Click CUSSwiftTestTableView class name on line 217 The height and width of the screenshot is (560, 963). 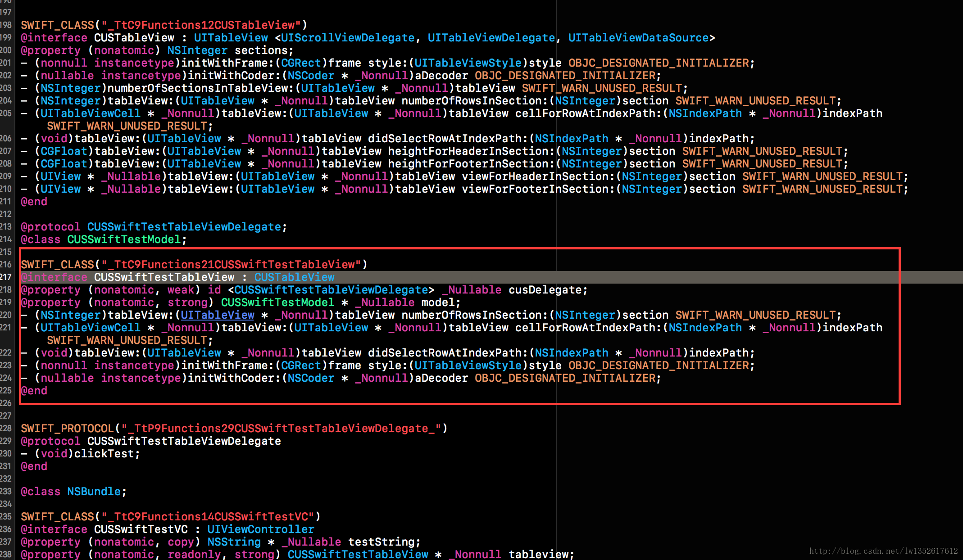pos(164,277)
